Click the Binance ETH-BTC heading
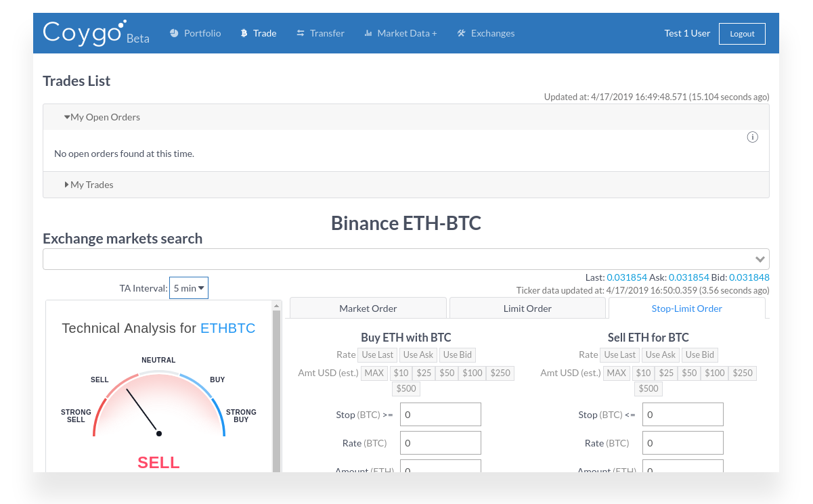Screen dimensions: 813x504 click(406, 223)
